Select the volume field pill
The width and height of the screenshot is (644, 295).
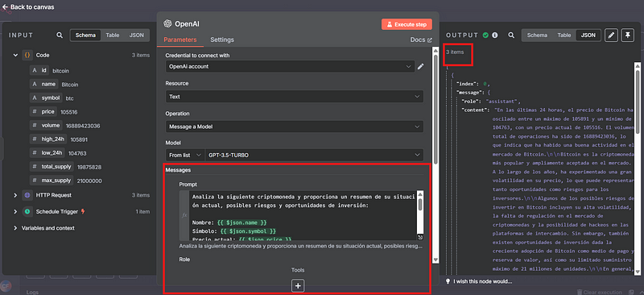(x=46, y=126)
